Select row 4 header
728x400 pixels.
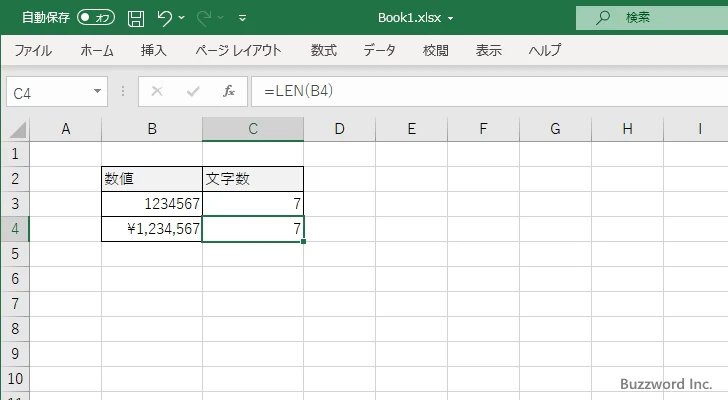(15, 229)
